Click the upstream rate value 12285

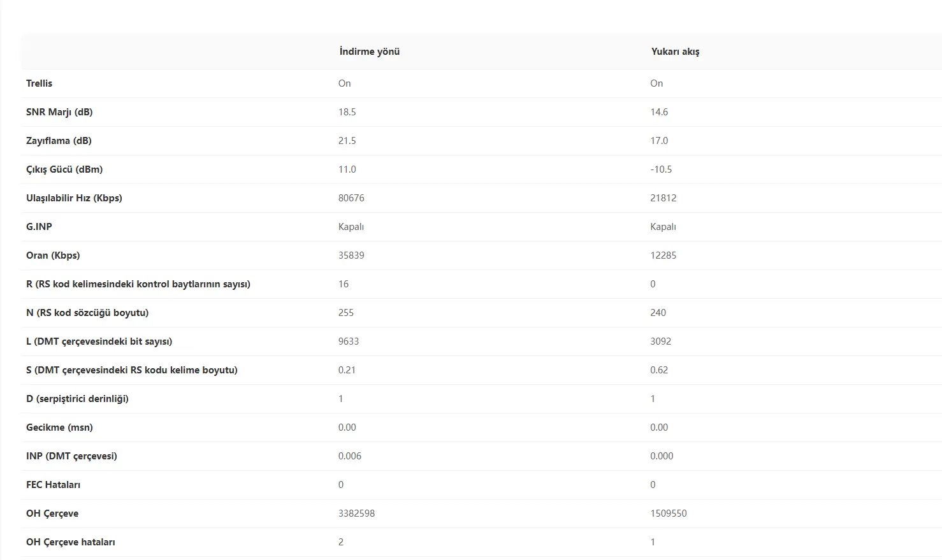(663, 255)
